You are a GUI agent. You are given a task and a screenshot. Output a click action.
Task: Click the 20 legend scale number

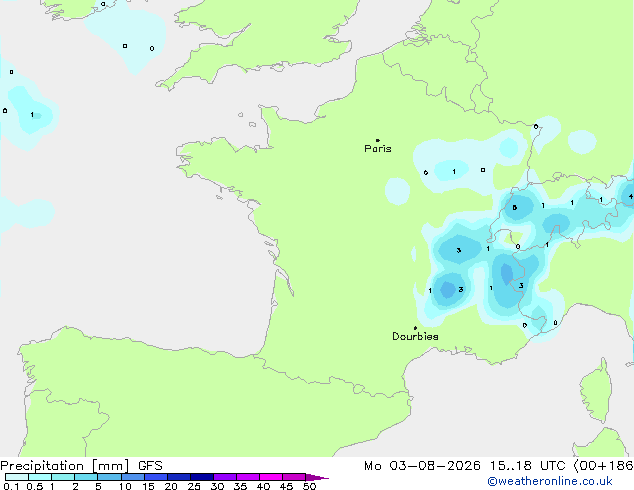pos(171,486)
